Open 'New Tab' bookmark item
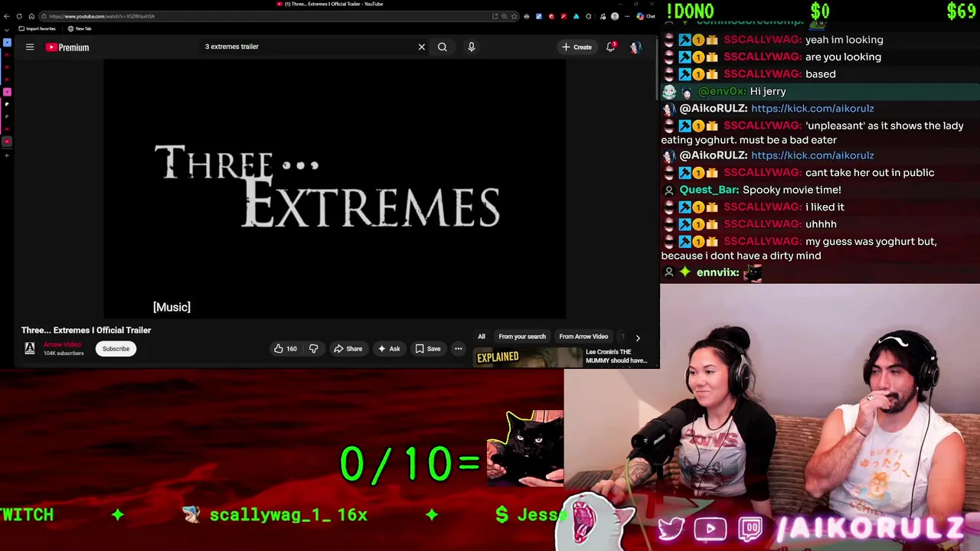 click(80, 29)
